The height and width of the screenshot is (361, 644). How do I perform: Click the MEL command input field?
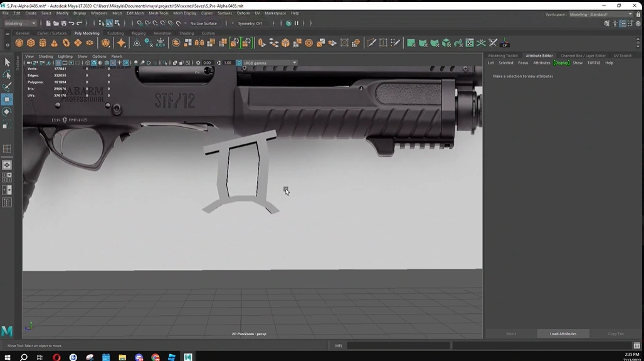(x=398, y=345)
